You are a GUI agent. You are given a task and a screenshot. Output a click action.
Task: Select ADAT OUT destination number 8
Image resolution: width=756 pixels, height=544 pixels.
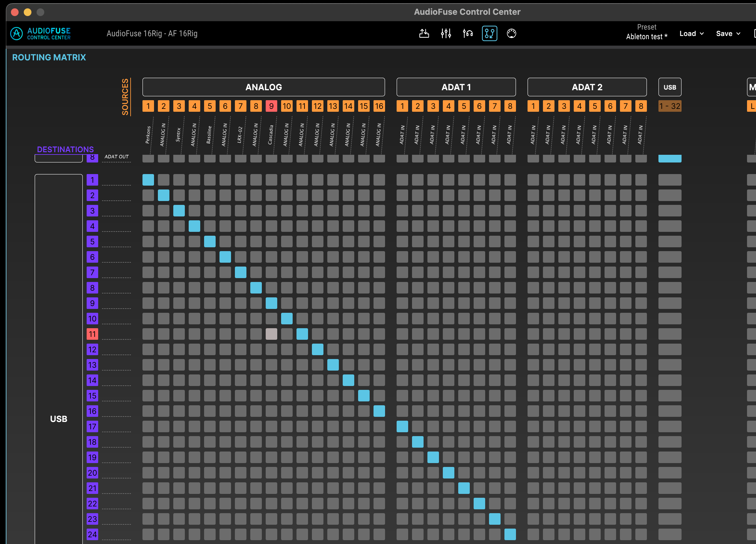92,158
